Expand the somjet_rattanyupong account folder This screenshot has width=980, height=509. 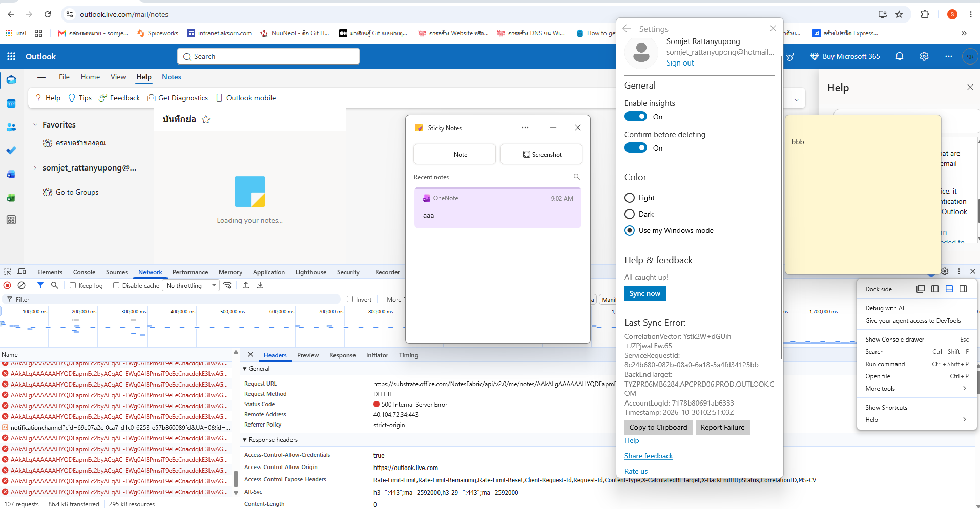(x=35, y=168)
